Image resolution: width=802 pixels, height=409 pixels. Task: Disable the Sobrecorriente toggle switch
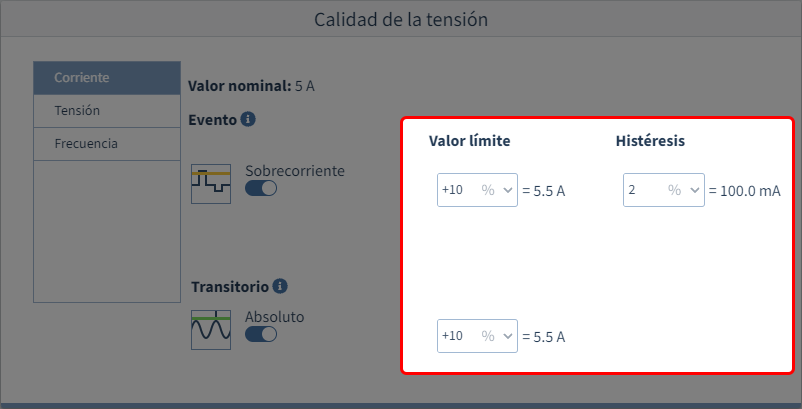click(x=261, y=189)
